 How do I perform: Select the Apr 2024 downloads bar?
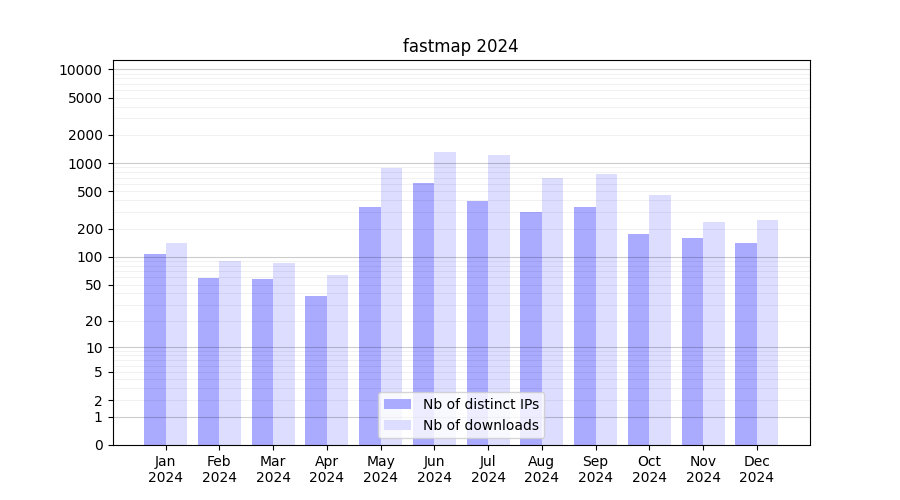pyautogui.click(x=338, y=360)
